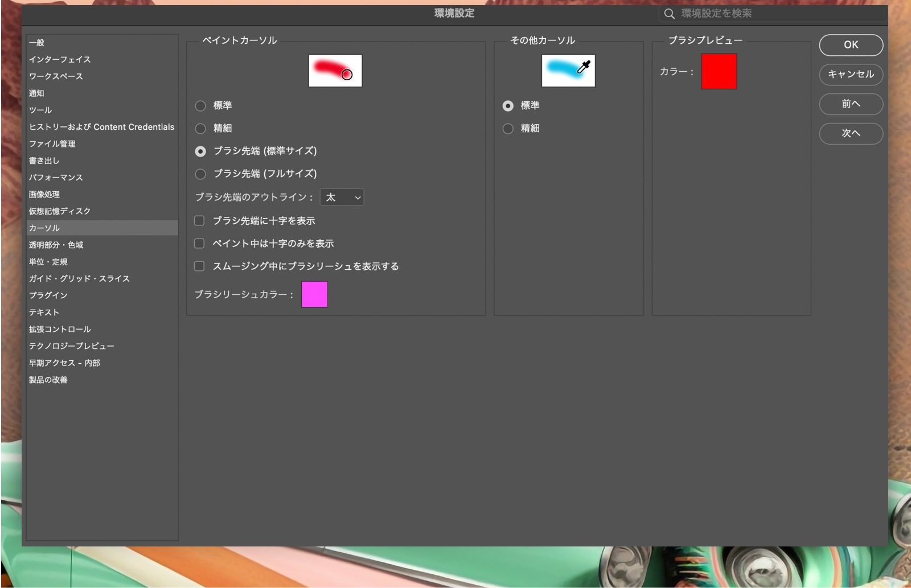Click the 前へ button
The image size is (911, 588).
click(851, 104)
